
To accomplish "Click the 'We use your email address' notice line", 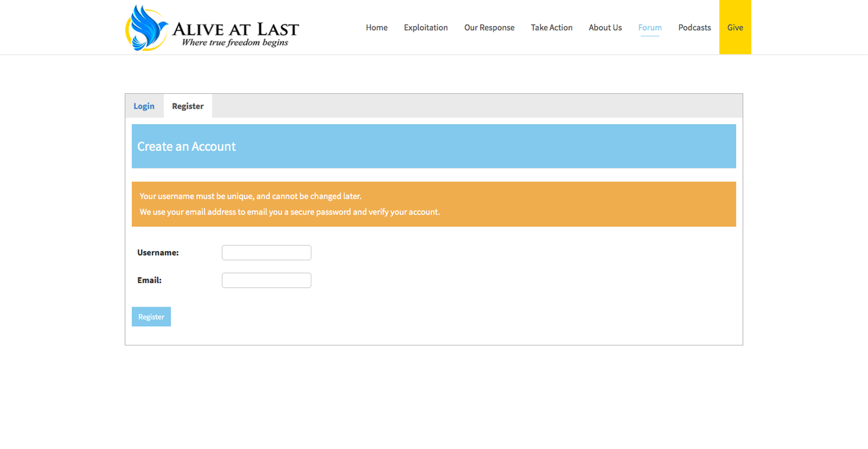I will click(x=290, y=212).
